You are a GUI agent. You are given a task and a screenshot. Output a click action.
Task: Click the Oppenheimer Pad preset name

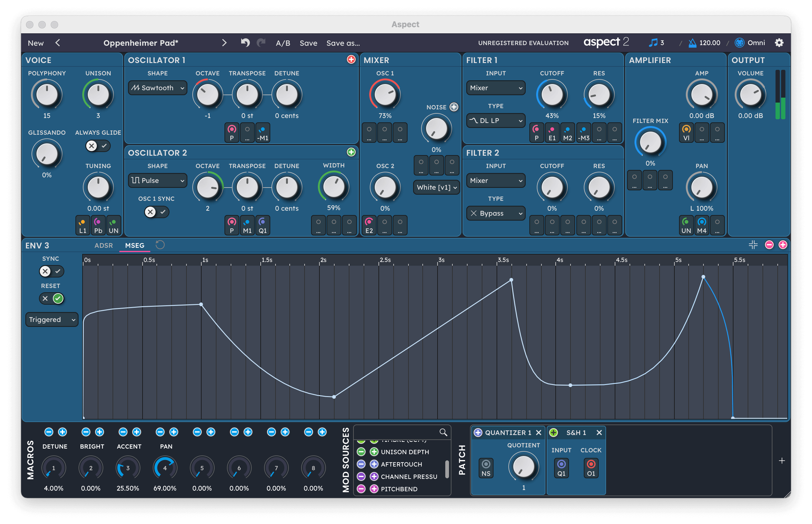click(x=141, y=43)
